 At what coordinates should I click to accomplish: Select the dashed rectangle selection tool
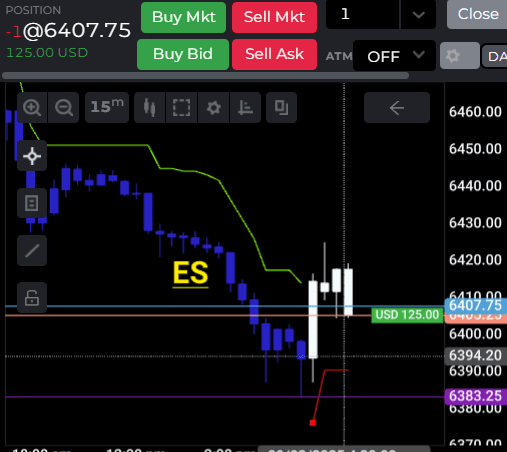181,108
